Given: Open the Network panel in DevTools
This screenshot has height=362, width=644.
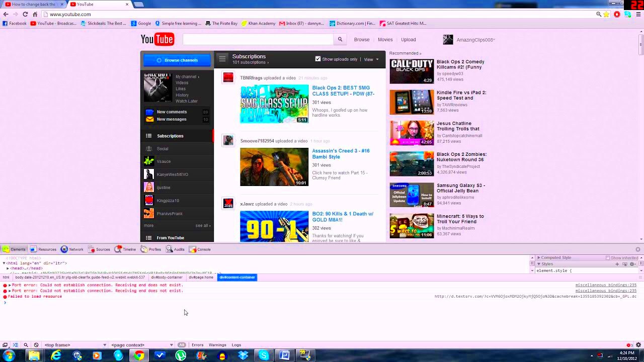Looking at the screenshot, I should [x=72, y=249].
